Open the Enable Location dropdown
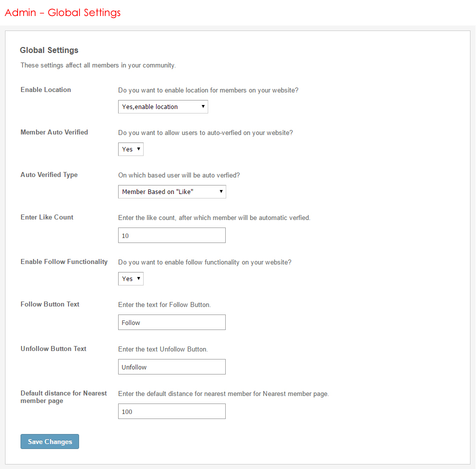476x469 pixels. [x=163, y=106]
